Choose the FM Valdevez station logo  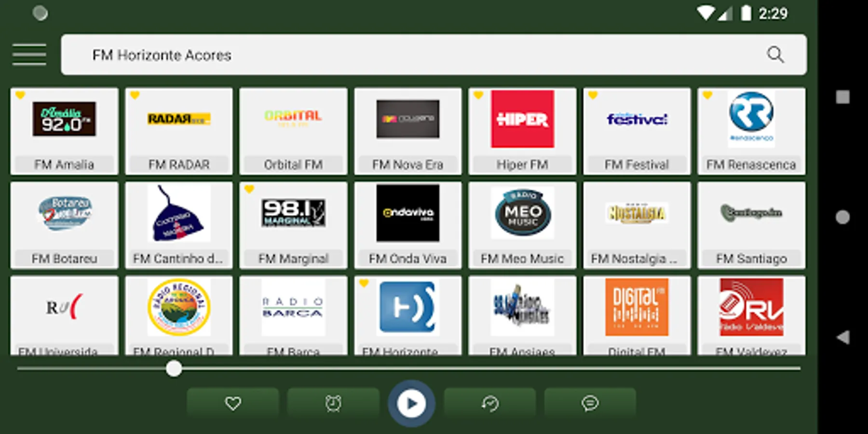tap(751, 307)
